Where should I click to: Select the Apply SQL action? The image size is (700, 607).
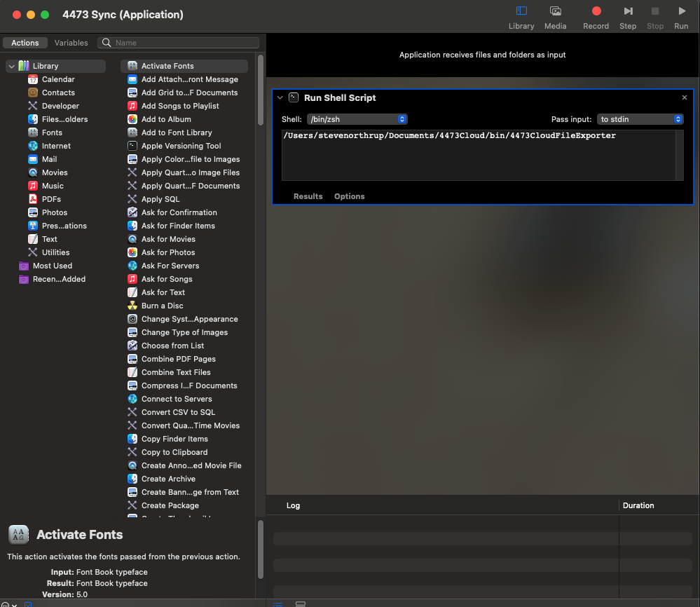[160, 199]
